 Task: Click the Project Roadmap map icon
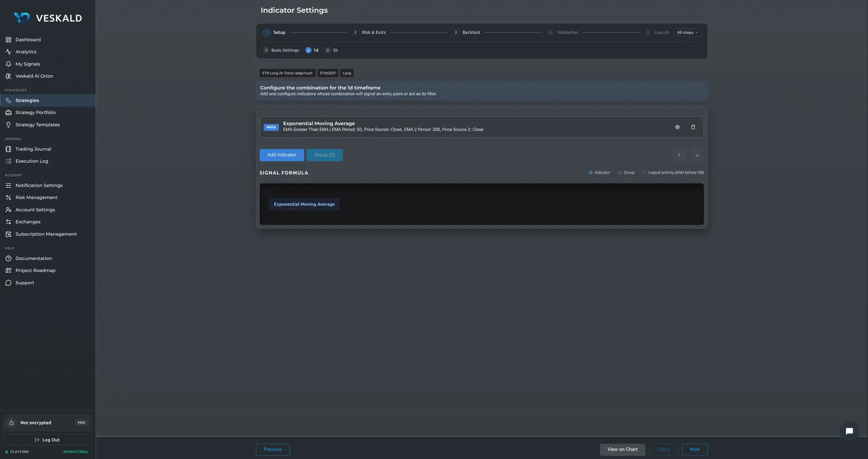[8, 270]
